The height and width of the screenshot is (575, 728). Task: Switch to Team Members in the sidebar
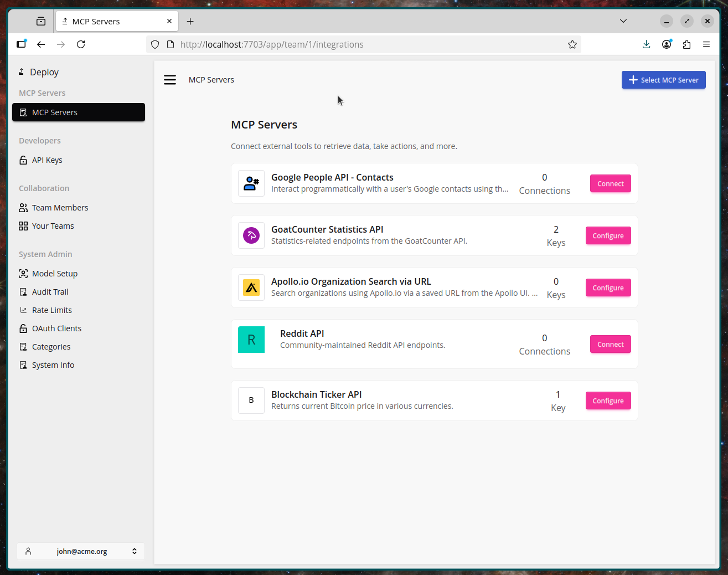click(60, 207)
